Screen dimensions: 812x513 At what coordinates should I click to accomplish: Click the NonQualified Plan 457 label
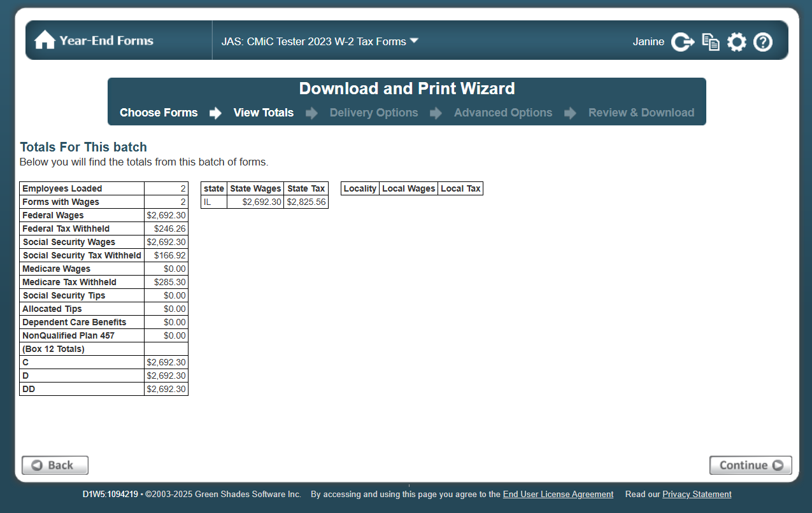point(68,335)
